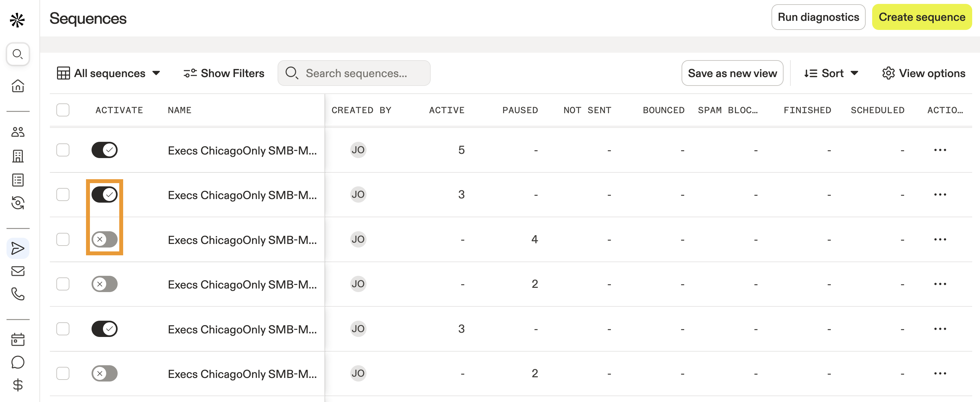Image resolution: width=980 pixels, height=402 pixels.
Task: Open the Deals dollar icon
Action: [x=18, y=385]
